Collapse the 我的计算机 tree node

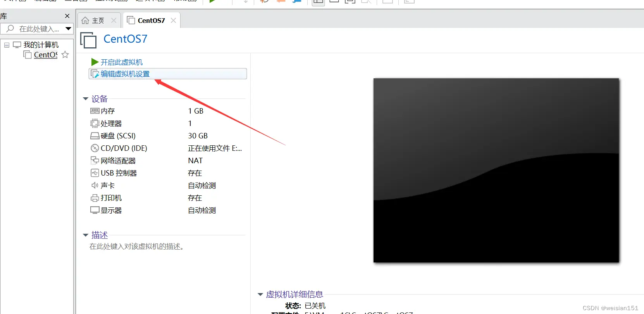point(7,45)
